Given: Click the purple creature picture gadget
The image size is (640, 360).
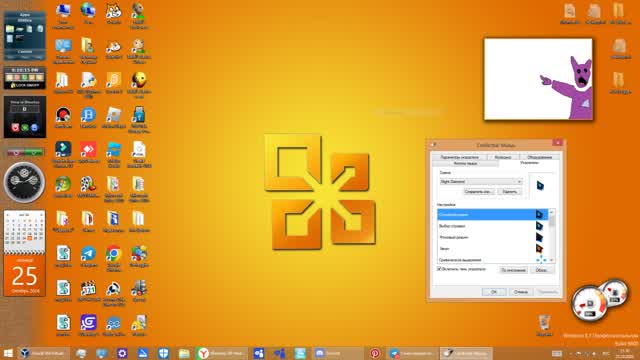Looking at the screenshot, I should [538, 79].
